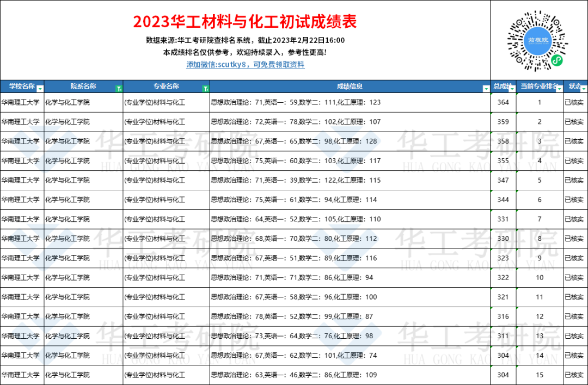Select score details ending 化工原理：114

(350, 200)
